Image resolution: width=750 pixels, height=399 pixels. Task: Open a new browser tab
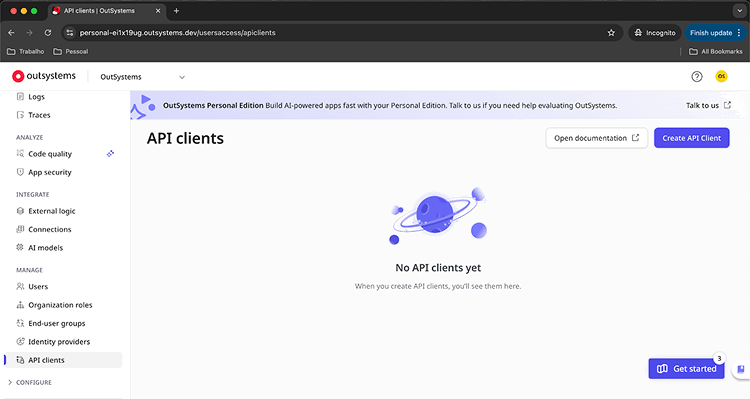point(176,11)
